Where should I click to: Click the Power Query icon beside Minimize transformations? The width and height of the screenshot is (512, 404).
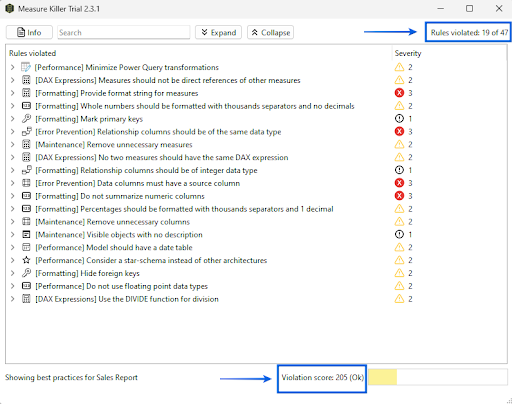[x=26, y=67]
